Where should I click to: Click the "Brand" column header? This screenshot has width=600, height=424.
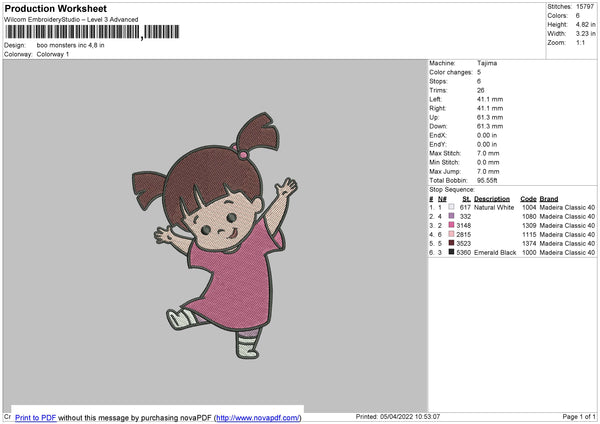click(x=549, y=199)
